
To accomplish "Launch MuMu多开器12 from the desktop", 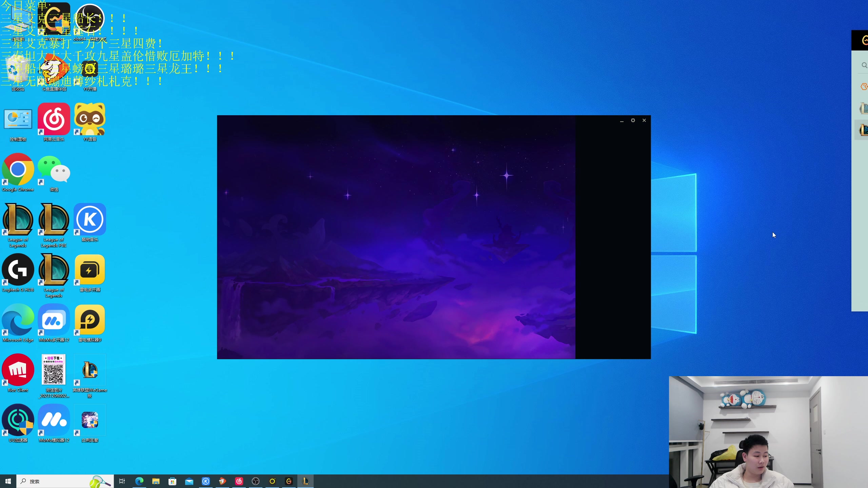I will pos(54,323).
